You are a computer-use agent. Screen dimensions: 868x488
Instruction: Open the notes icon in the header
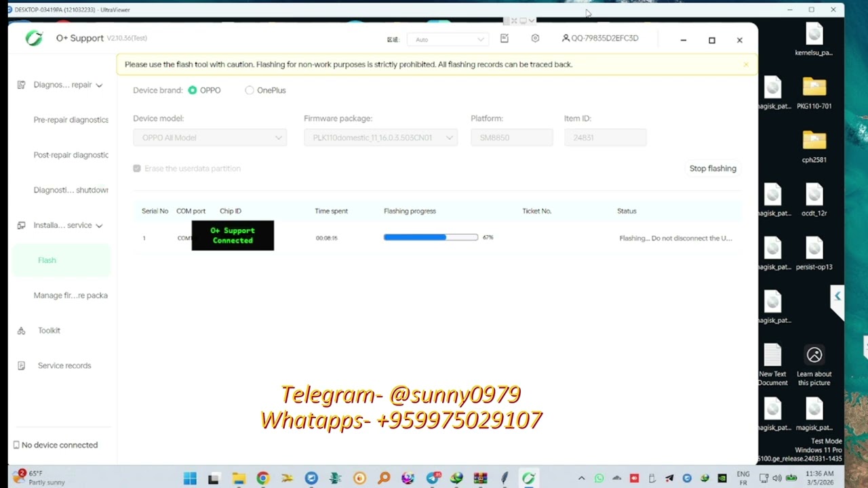pyautogui.click(x=504, y=39)
